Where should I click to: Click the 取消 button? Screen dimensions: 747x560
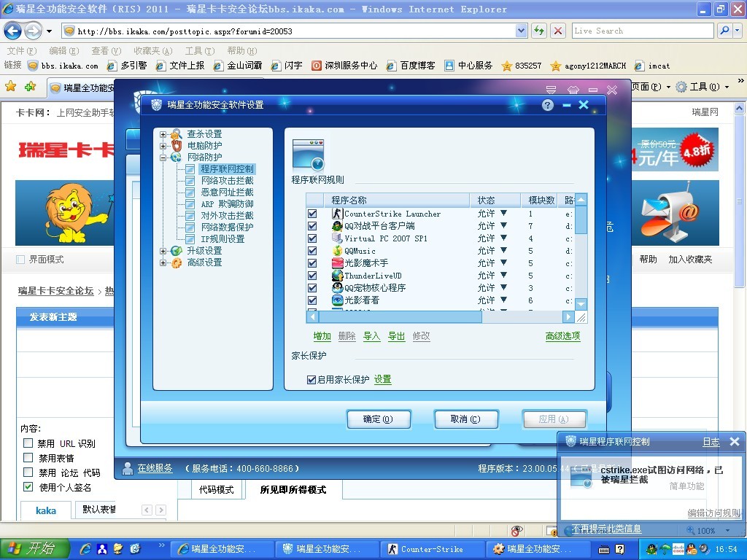466,419
